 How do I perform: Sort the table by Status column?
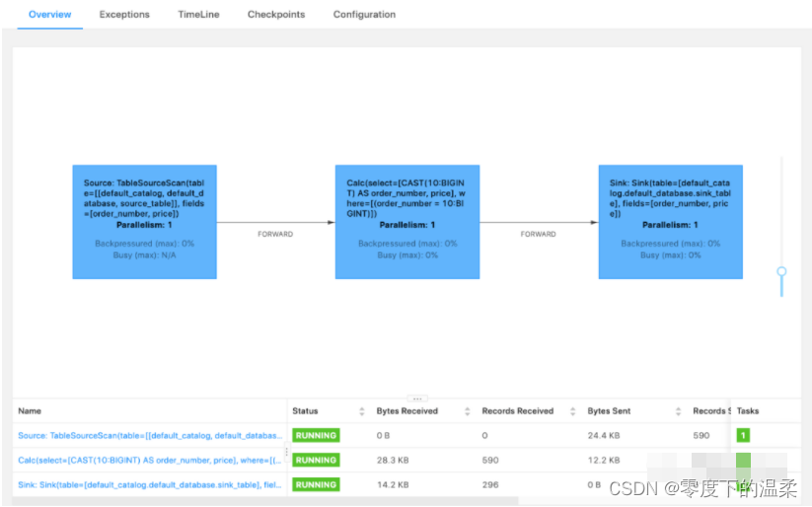[361, 411]
